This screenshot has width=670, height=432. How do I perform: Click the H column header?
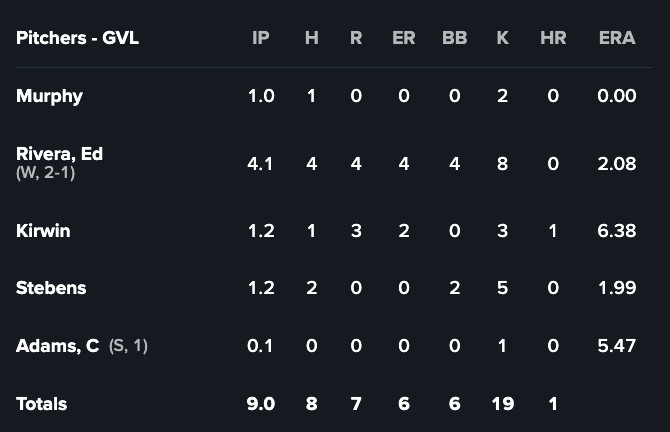312,38
